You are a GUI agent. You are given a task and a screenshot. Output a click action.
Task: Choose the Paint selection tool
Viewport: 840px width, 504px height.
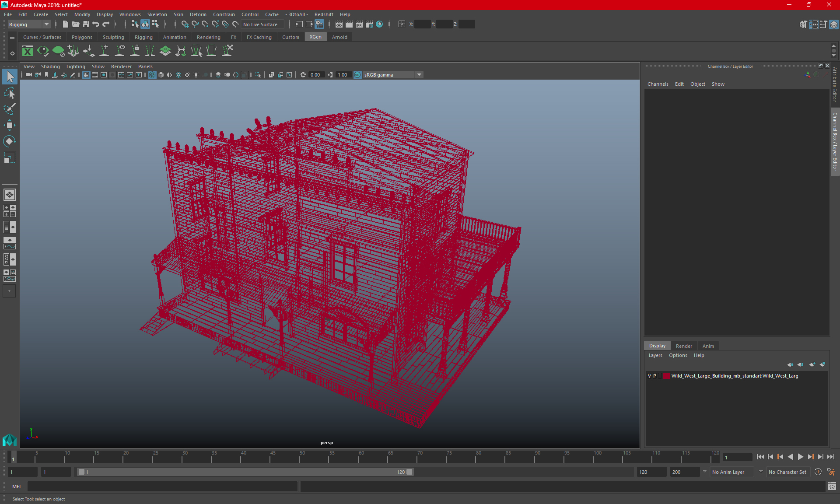pos(9,109)
